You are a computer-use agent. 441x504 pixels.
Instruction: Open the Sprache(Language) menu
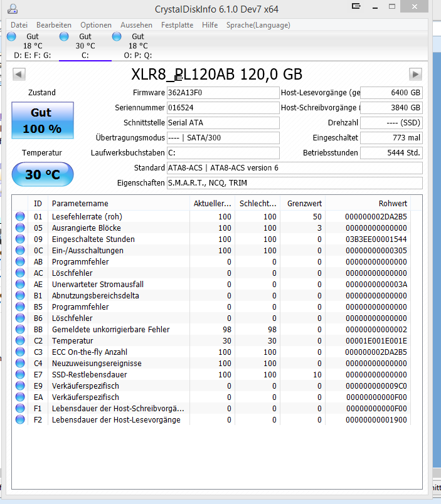tap(258, 25)
